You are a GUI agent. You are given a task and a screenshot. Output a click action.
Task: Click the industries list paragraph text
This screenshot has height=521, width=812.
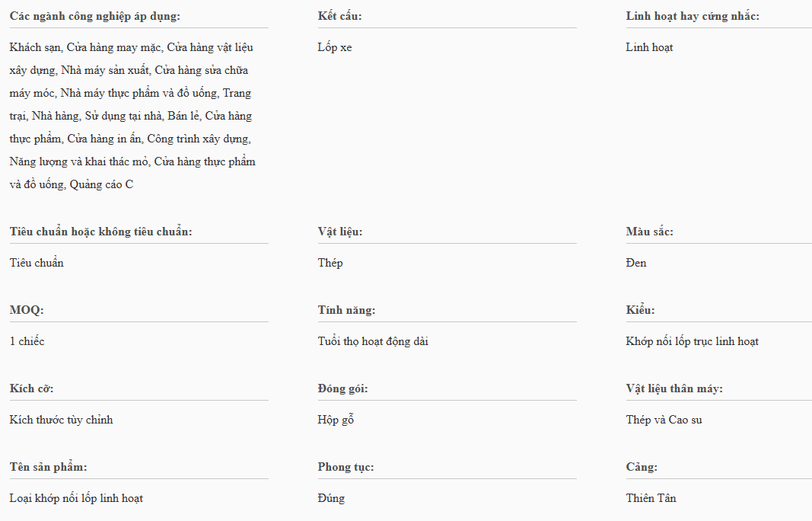tap(131, 116)
